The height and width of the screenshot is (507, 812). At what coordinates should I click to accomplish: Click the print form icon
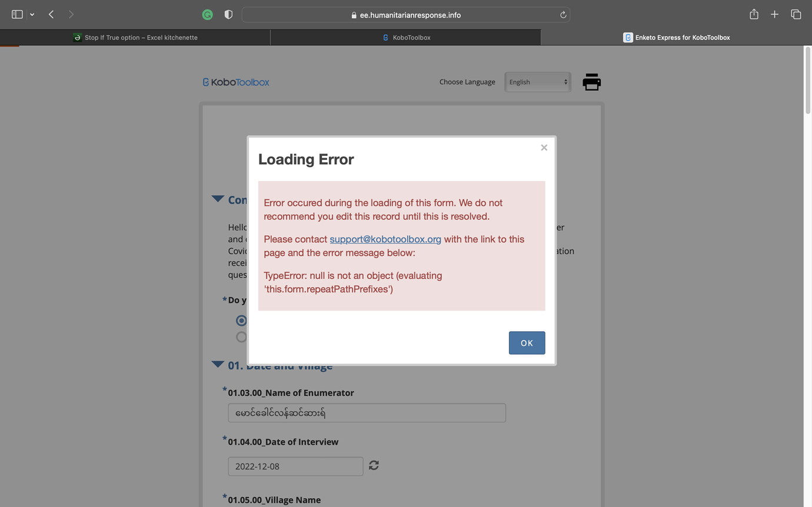tap(591, 82)
